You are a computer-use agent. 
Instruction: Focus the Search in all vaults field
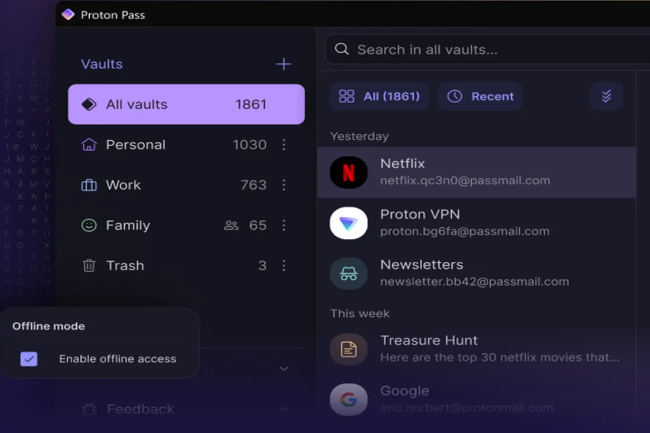click(487, 50)
